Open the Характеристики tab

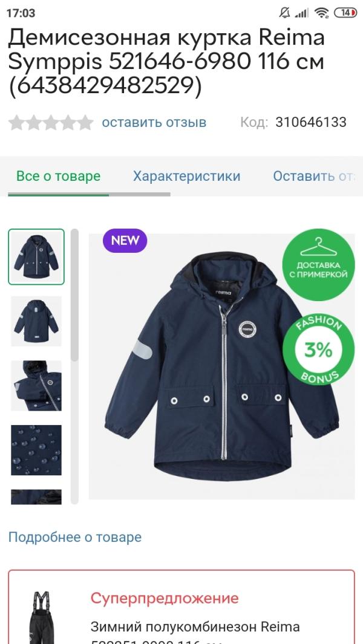point(186,176)
